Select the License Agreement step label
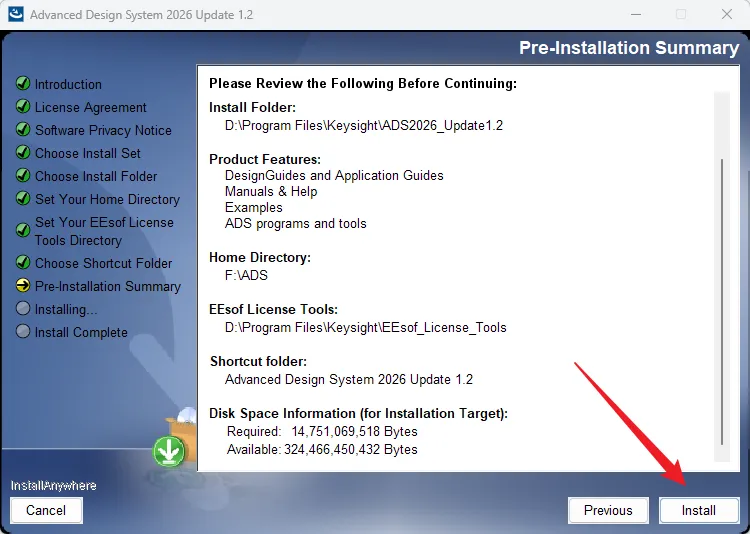Image resolution: width=750 pixels, height=534 pixels. click(x=91, y=107)
